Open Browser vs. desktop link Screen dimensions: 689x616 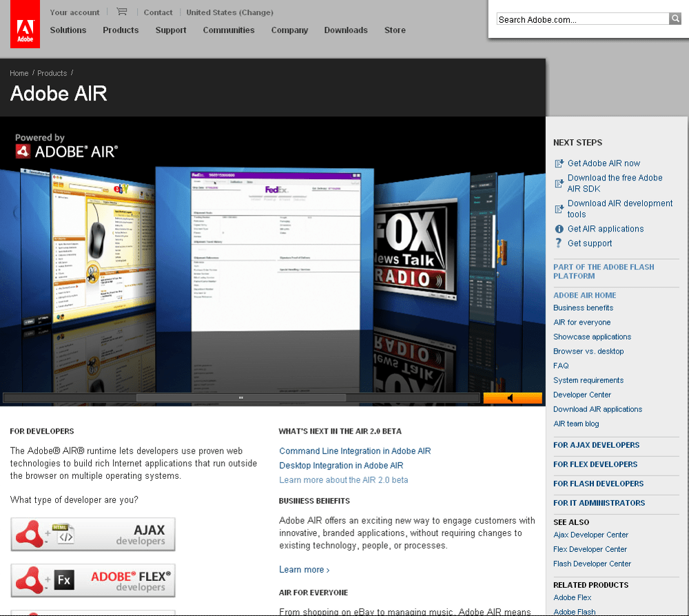click(588, 351)
